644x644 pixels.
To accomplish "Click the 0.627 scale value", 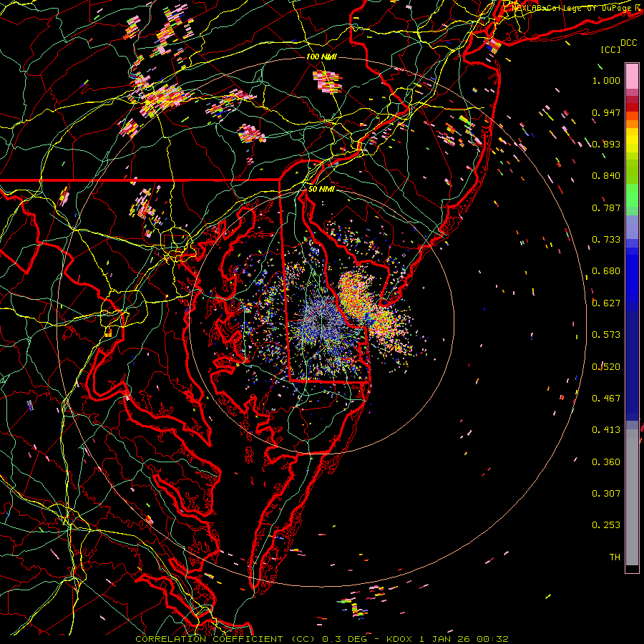I will pyautogui.click(x=606, y=303).
